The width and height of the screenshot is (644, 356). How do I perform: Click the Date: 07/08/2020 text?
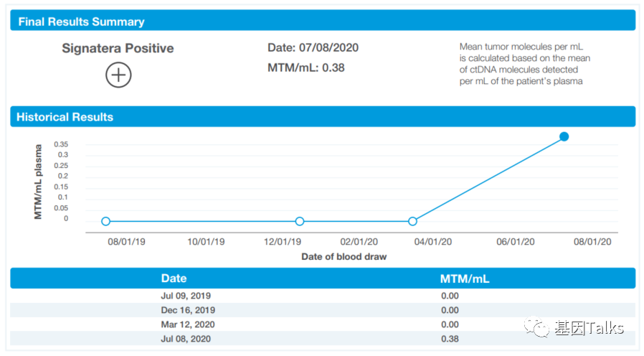(313, 47)
